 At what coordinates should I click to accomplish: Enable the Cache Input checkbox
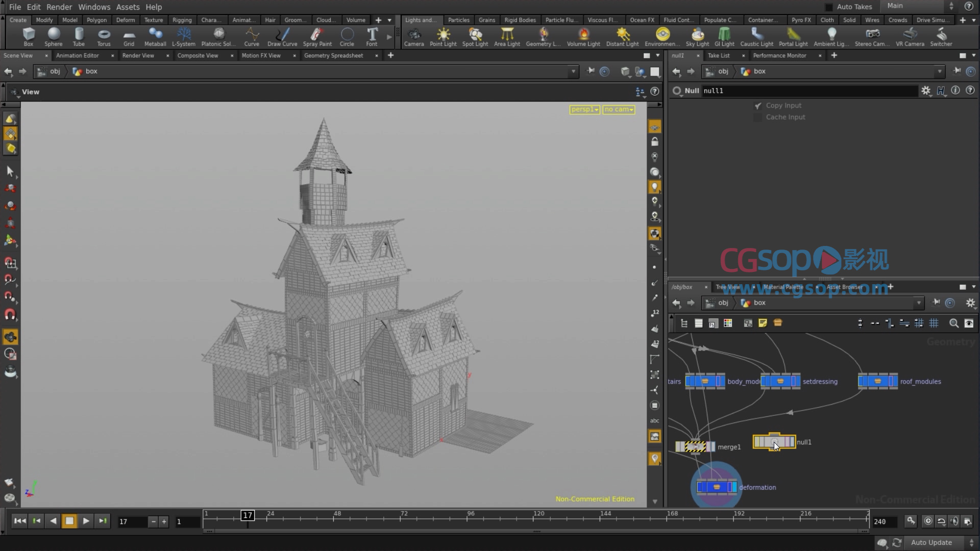tap(758, 117)
